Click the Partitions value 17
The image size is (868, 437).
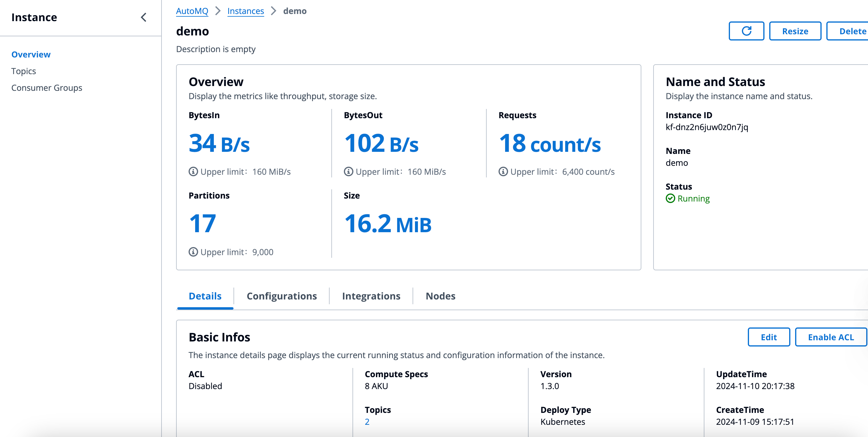(203, 224)
